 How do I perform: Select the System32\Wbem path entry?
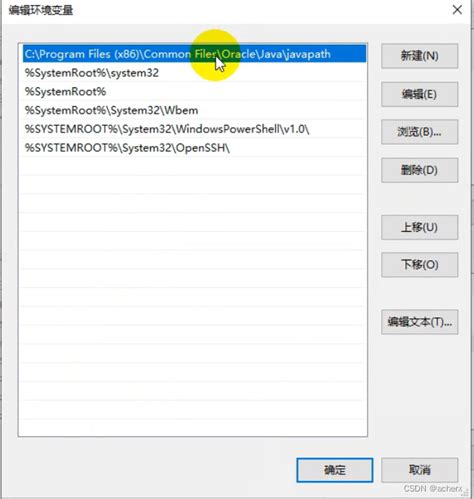click(194, 110)
